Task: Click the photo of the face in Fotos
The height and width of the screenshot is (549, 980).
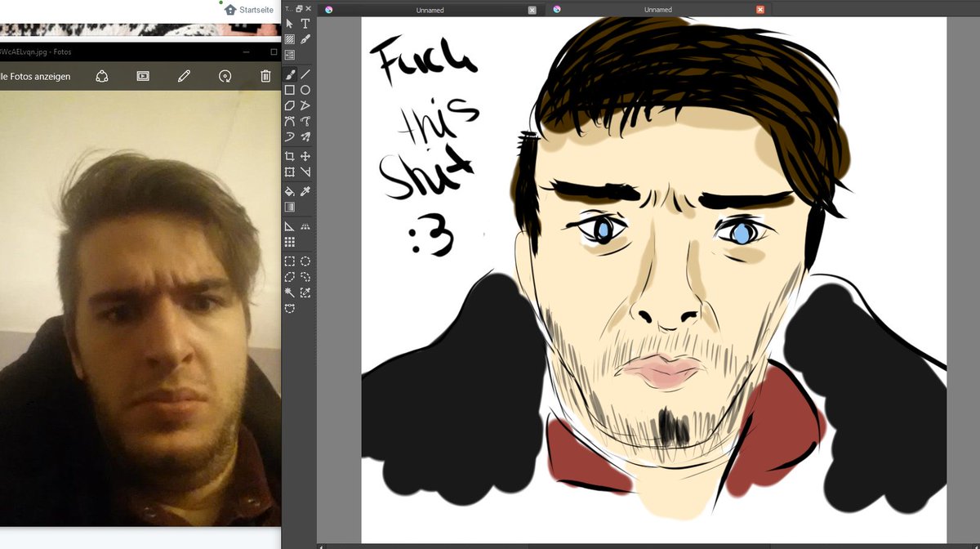Action: (140, 309)
